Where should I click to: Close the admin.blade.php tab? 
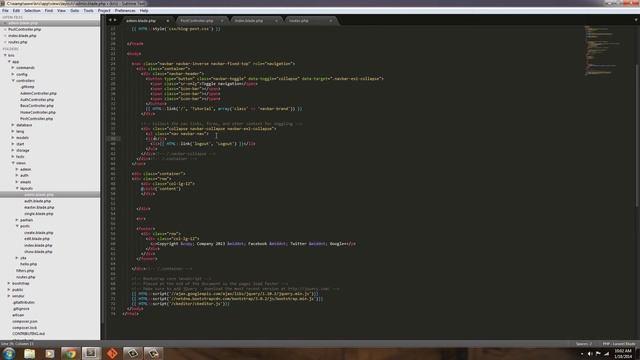click(167, 21)
